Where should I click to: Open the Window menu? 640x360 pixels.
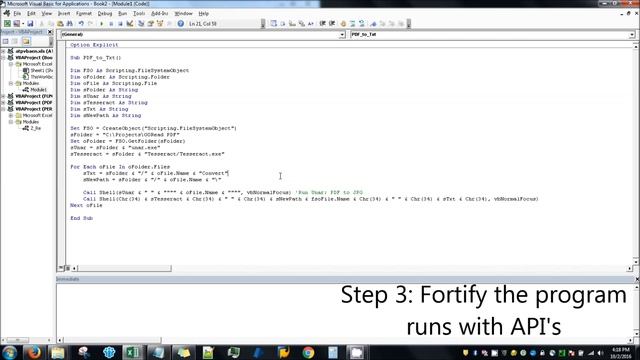point(183,13)
